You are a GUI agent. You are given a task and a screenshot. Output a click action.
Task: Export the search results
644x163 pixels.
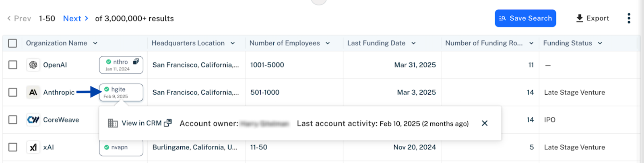592,18
